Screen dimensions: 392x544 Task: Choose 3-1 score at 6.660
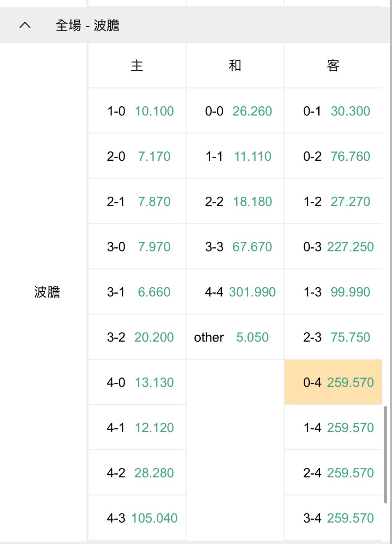tap(137, 292)
